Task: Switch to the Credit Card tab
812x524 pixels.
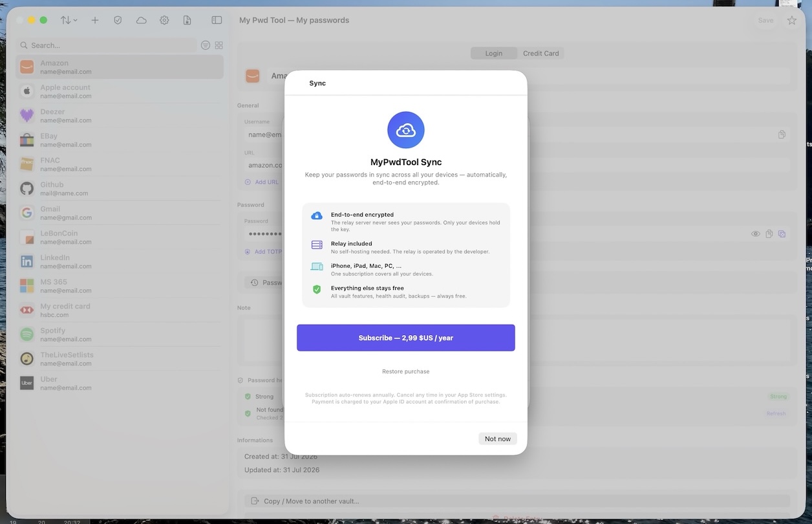Action: pyautogui.click(x=541, y=53)
